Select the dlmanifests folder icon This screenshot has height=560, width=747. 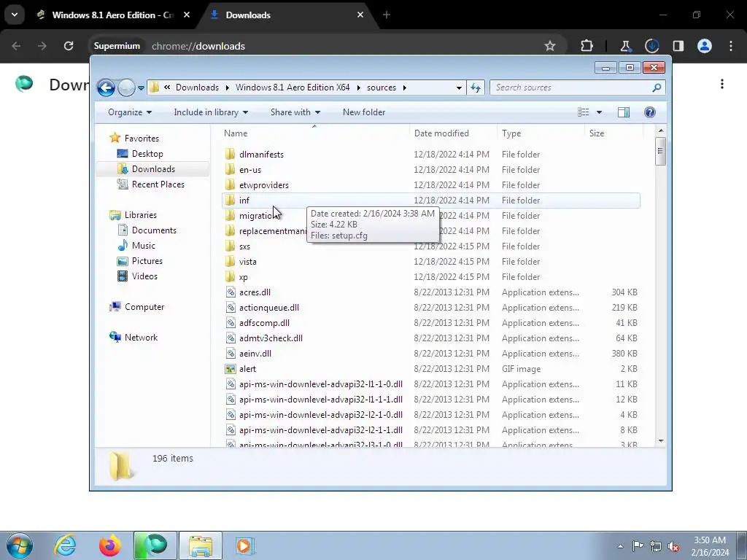point(230,155)
